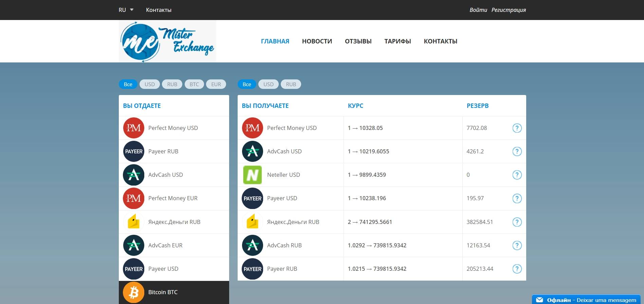Click the РЕЗЕРВ column header

coord(478,106)
